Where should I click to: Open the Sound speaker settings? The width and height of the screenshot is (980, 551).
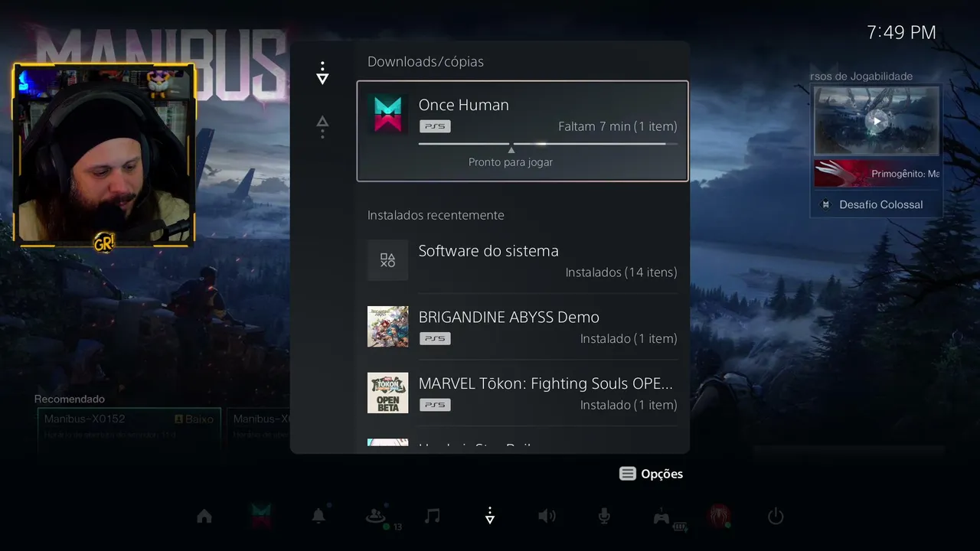pyautogui.click(x=547, y=517)
